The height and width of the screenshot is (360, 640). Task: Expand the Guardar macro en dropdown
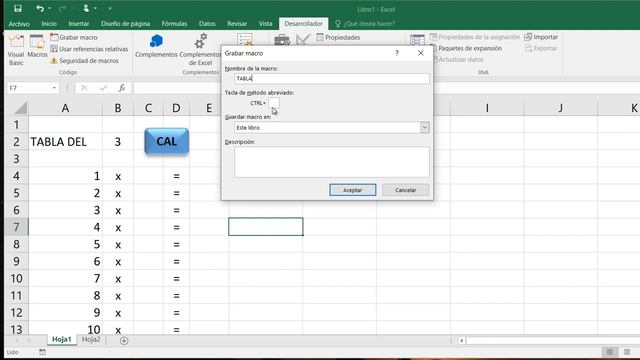point(424,127)
